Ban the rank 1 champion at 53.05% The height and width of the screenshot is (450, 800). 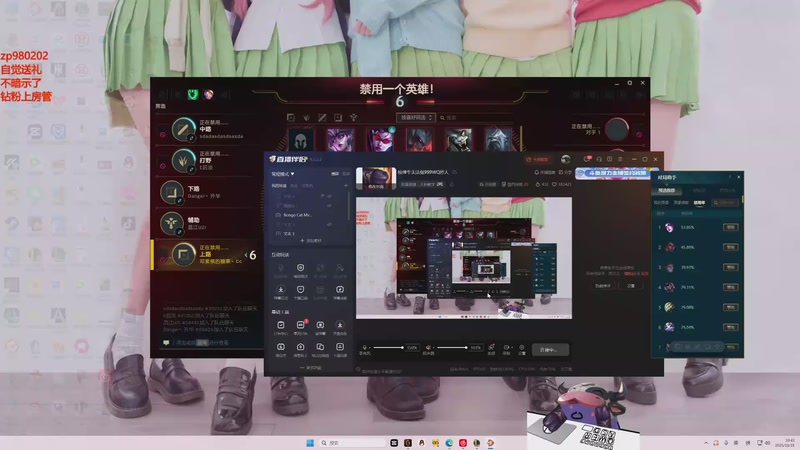tap(731, 227)
